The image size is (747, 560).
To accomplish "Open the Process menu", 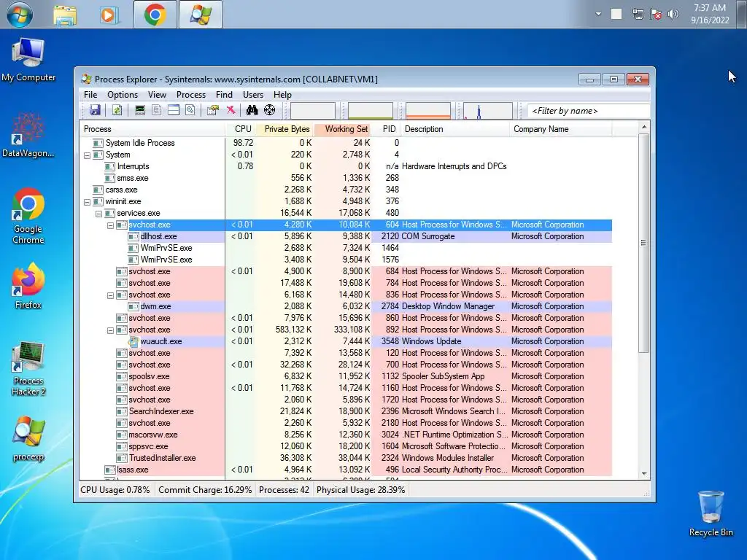I will point(191,95).
